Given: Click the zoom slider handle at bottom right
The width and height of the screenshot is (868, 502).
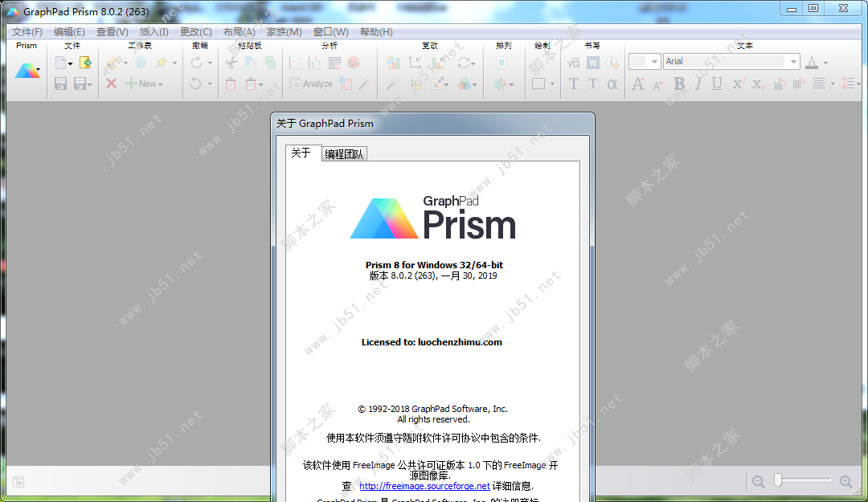Looking at the screenshot, I should coord(778,480).
